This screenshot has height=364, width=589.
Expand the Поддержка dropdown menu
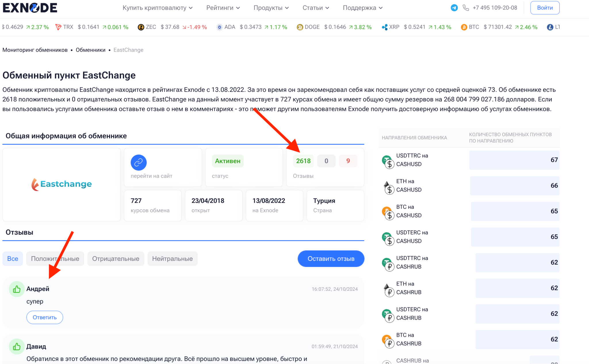tap(362, 8)
